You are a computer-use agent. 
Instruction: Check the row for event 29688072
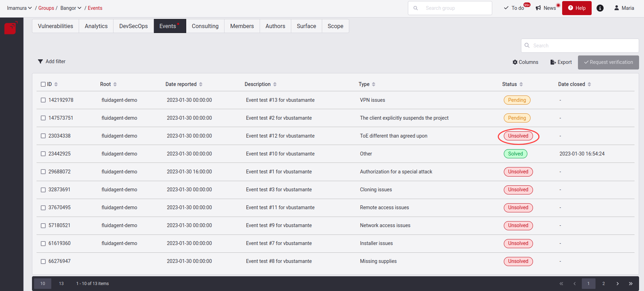(x=43, y=172)
